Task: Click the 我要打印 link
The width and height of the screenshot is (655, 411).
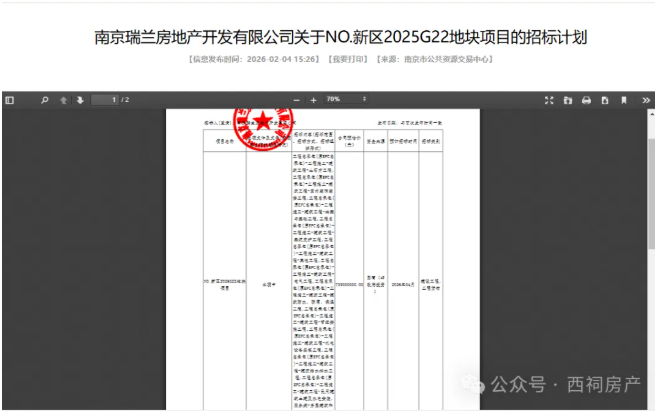Action: [347, 60]
